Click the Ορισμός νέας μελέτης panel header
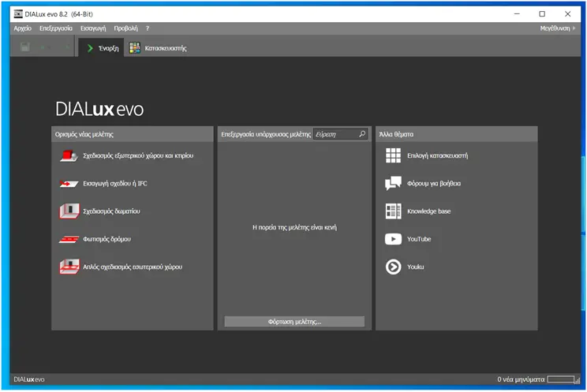The height and width of the screenshot is (392, 587). coord(133,134)
